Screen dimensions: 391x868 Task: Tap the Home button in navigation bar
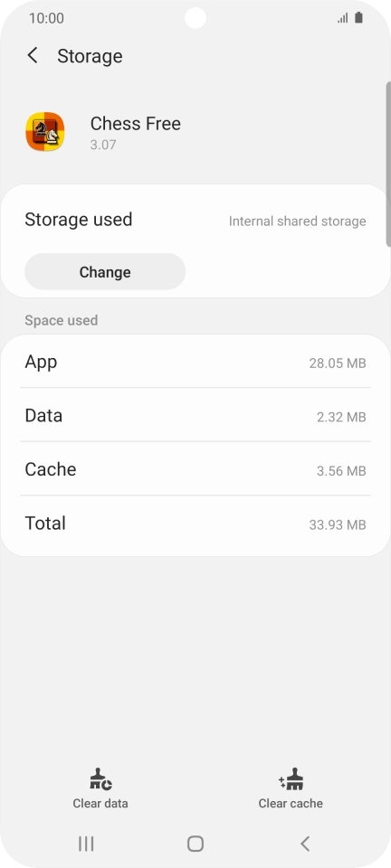point(195,844)
